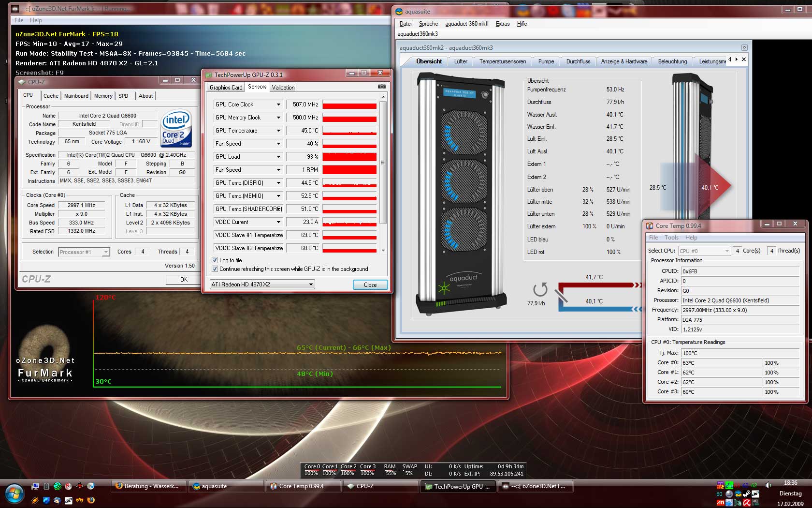Click the aquasuite title bar app icon

tap(399, 12)
